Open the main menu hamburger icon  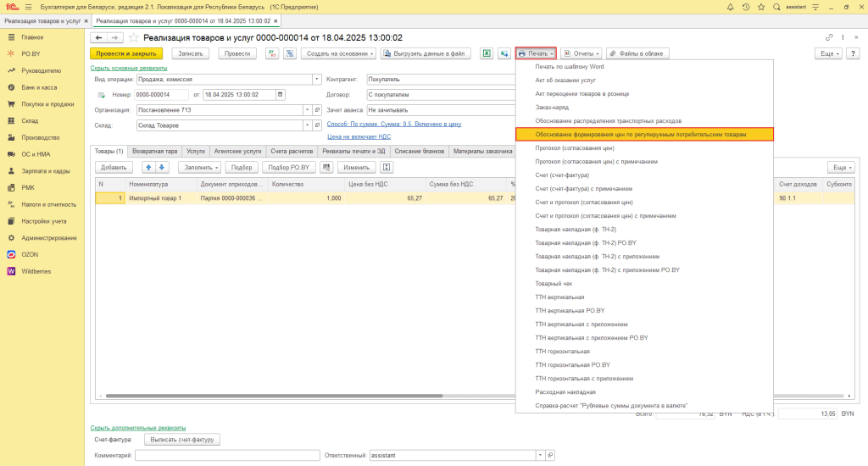click(28, 7)
